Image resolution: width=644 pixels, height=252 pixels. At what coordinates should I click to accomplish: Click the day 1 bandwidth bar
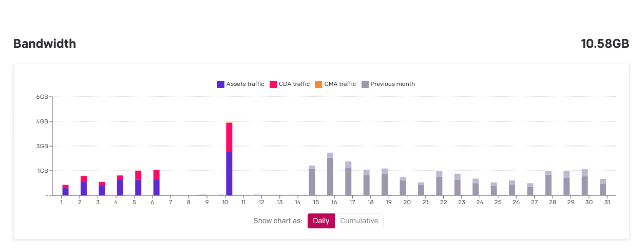[65, 191]
